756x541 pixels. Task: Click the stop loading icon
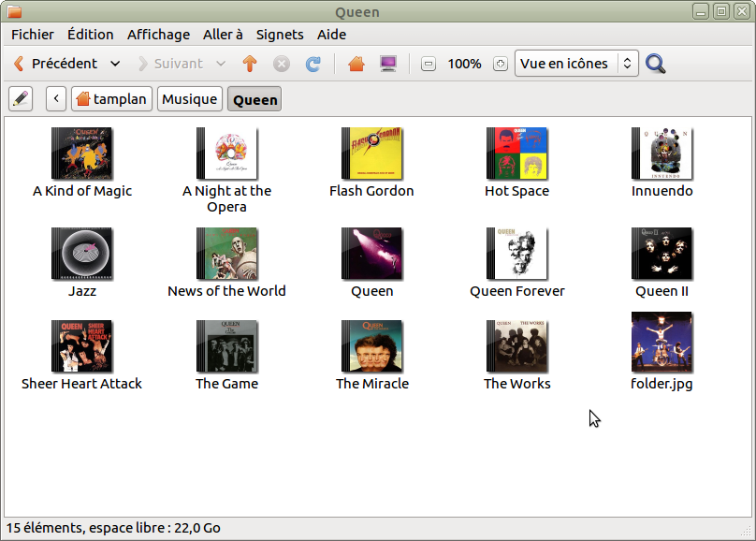tap(282, 64)
